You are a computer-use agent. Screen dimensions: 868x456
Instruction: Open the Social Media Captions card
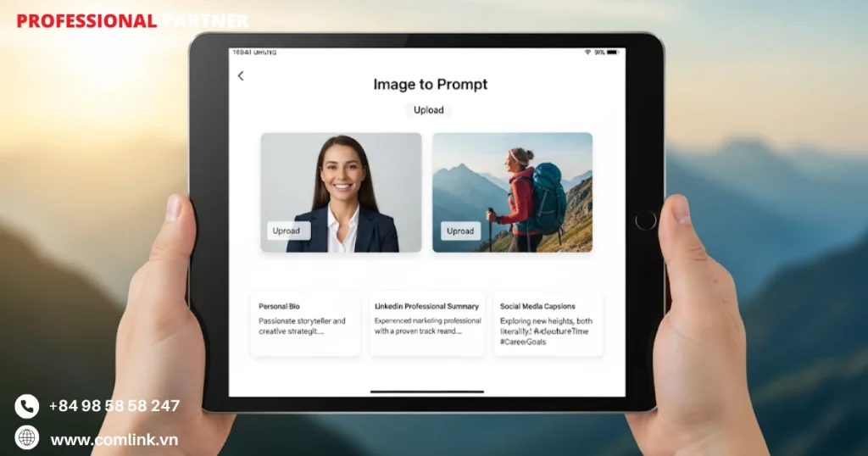[548, 323]
